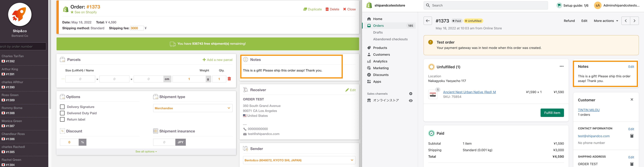Check the Delivered Duty Paid option
Viewport: 644px width, 167px height.
(x=63, y=113)
